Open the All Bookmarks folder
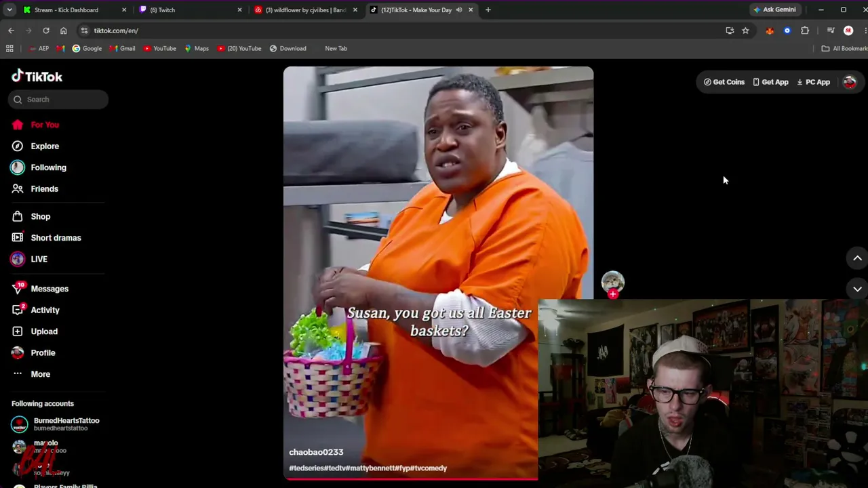 (x=844, y=49)
